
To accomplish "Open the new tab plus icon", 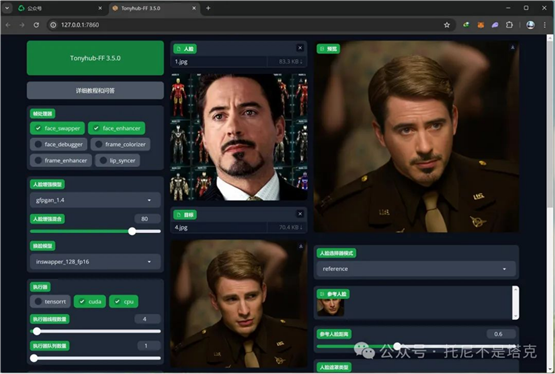I will click(x=208, y=8).
